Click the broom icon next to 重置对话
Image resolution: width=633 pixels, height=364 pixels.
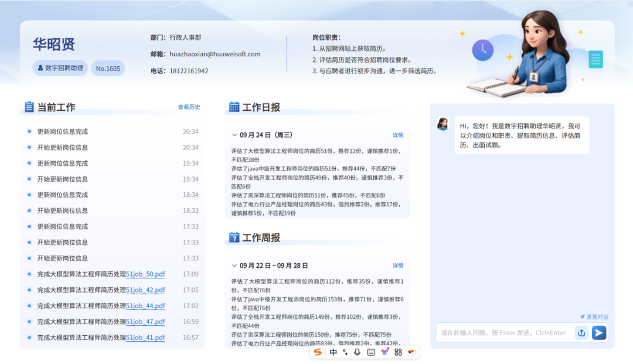[583, 317]
